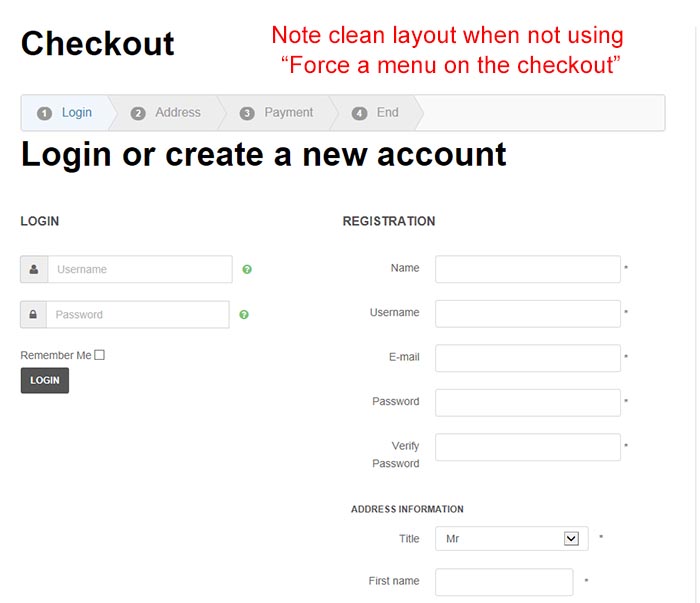700x603 pixels.
Task: Click the user icon beside Username field
Action: (x=34, y=269)
